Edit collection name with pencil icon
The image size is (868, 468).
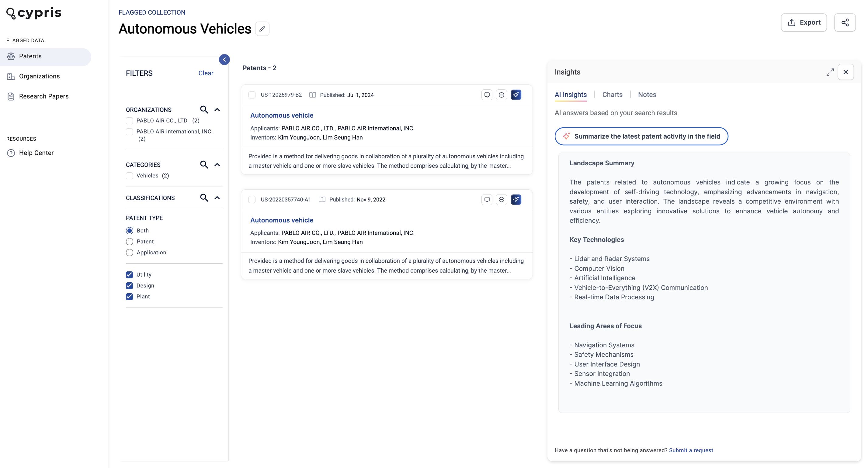coord(262,29)
